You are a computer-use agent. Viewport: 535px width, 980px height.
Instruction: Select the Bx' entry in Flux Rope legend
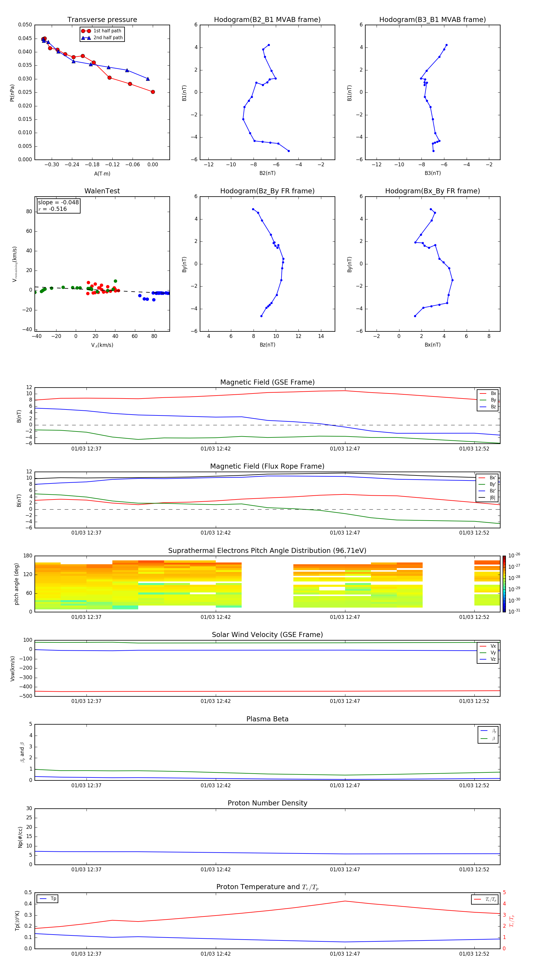point(487,478)
